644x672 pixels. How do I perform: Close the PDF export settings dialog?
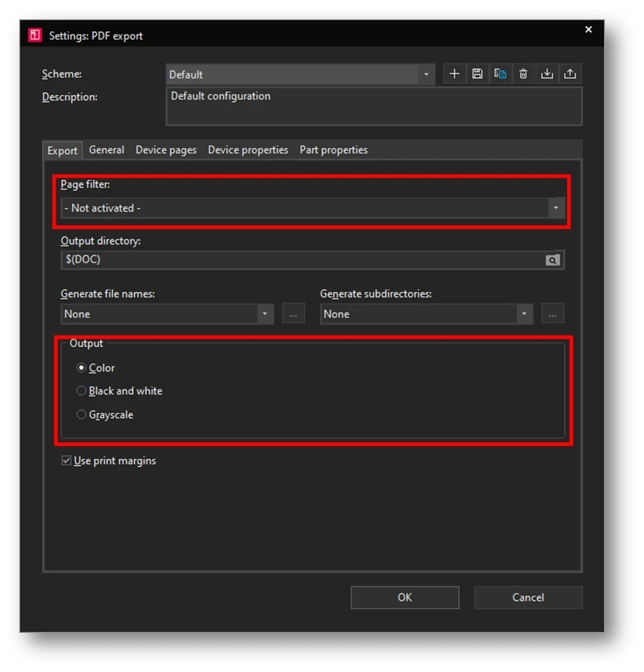tap(588, 29)
